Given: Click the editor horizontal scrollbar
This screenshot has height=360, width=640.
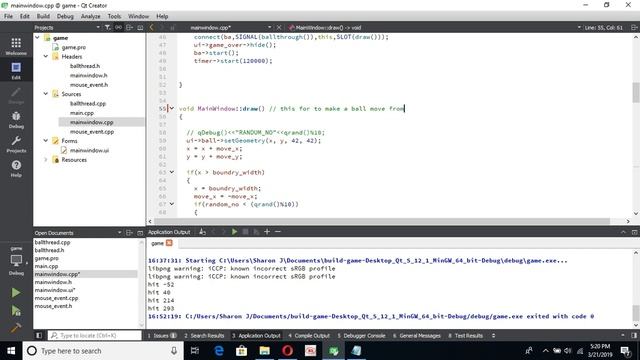Looking at the screenshot, I should tap(382, 221).
